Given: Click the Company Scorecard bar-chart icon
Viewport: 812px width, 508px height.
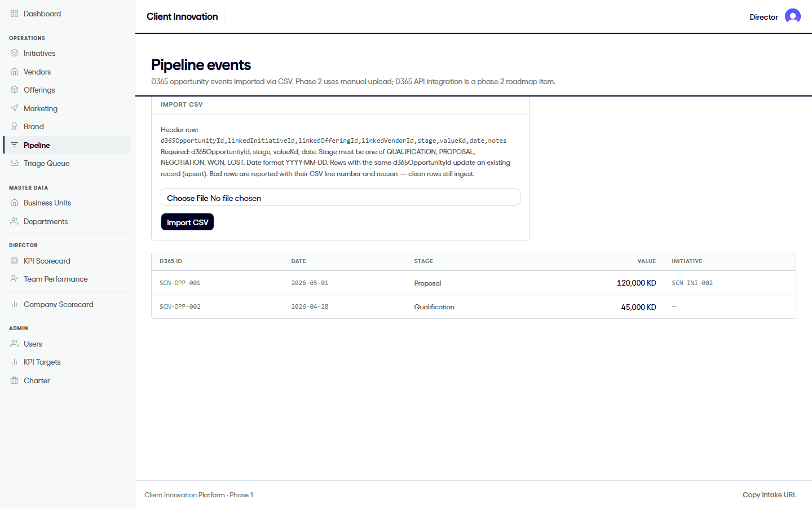Looking at the screenshot, I should (14, 304).
